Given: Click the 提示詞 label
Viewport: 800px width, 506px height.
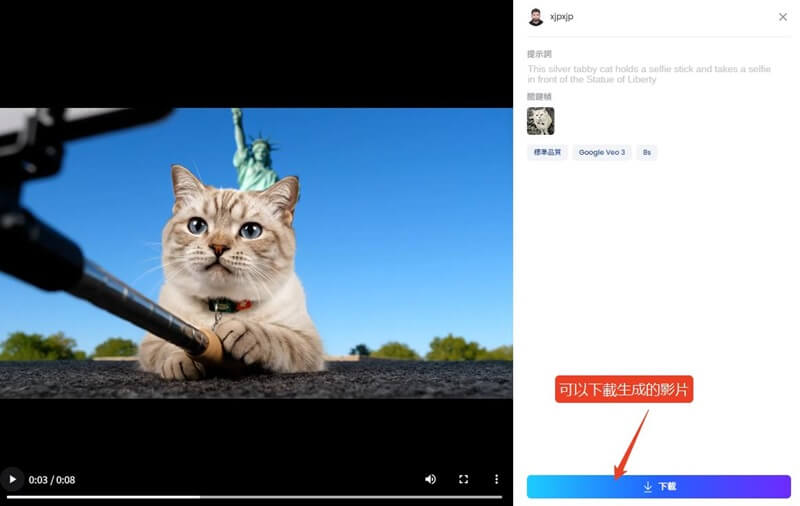Looking at the screenshot, I should click(x=539, y=54).
